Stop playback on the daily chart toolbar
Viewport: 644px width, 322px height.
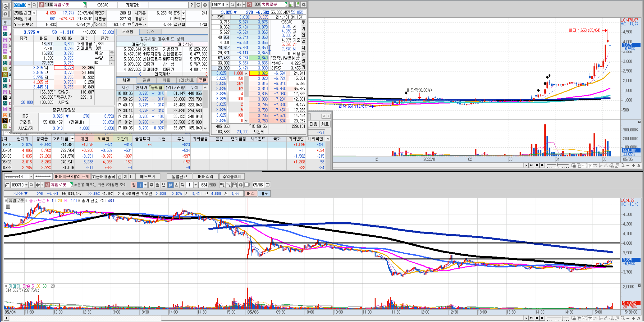537,165
